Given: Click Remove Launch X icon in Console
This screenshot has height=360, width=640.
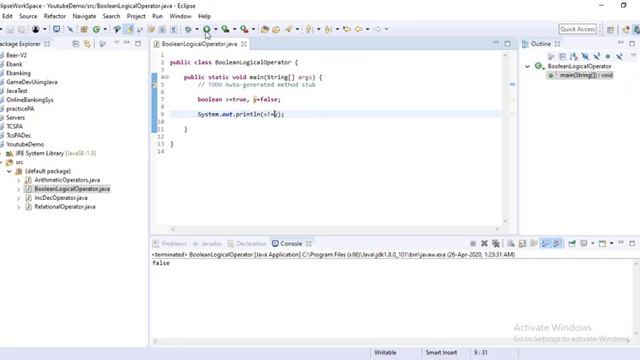Looking at the screenshot, I should pyautogui.click(x=484, y=244).
